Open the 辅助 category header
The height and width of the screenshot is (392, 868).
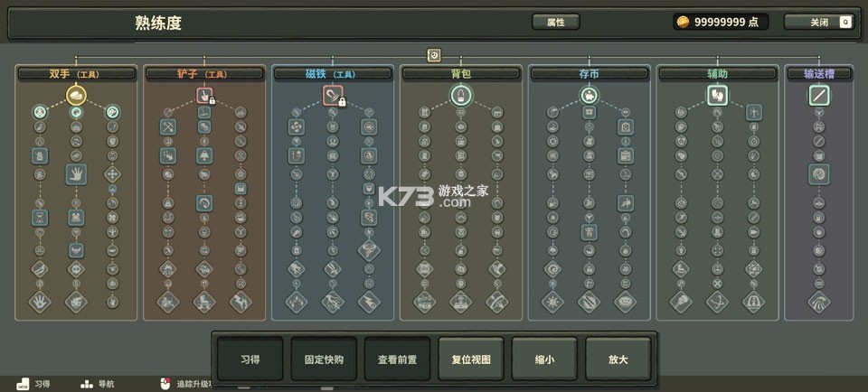click(717, 74)
